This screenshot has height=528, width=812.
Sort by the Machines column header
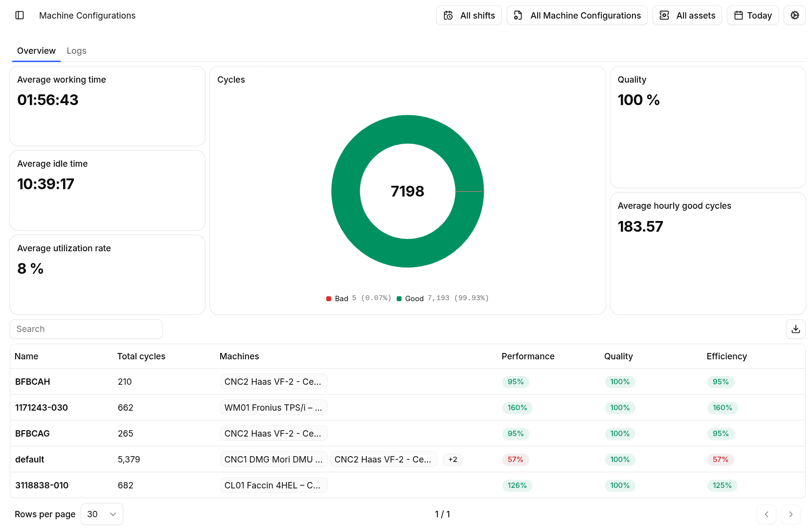click(x=239, y=356)
